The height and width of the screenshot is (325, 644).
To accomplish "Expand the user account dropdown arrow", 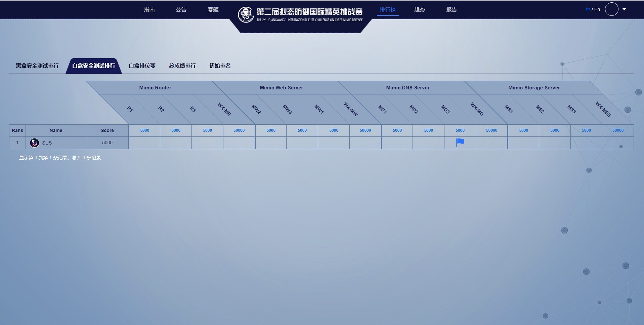I will tap(624, 9).
